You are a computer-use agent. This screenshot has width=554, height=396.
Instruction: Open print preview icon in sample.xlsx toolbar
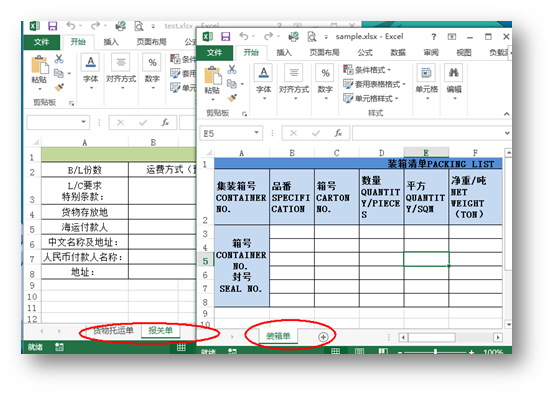point(312,36)
